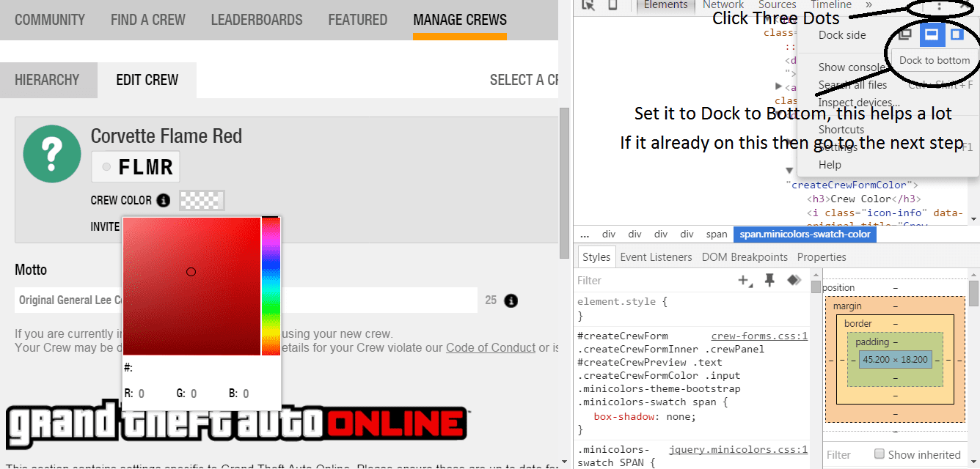Switch to the DevTools Elements tab
Viewport: 980px width, 469px height.
click(666, 5)
